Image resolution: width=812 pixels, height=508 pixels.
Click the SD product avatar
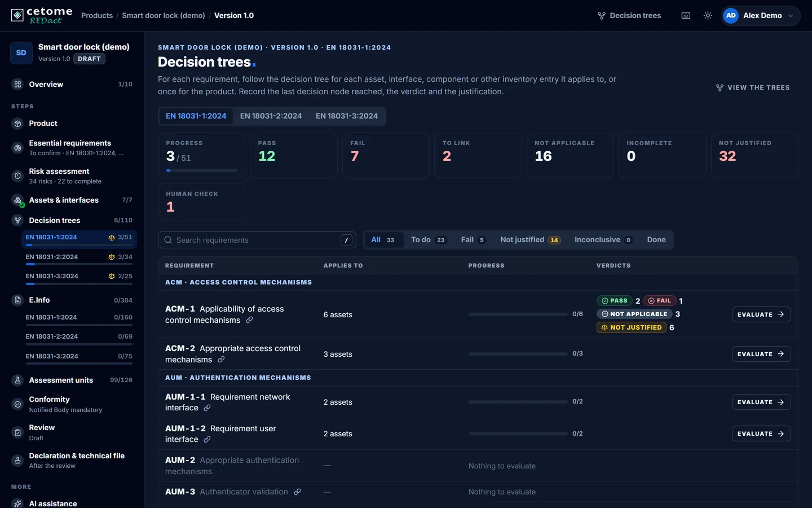click(21, 53)
